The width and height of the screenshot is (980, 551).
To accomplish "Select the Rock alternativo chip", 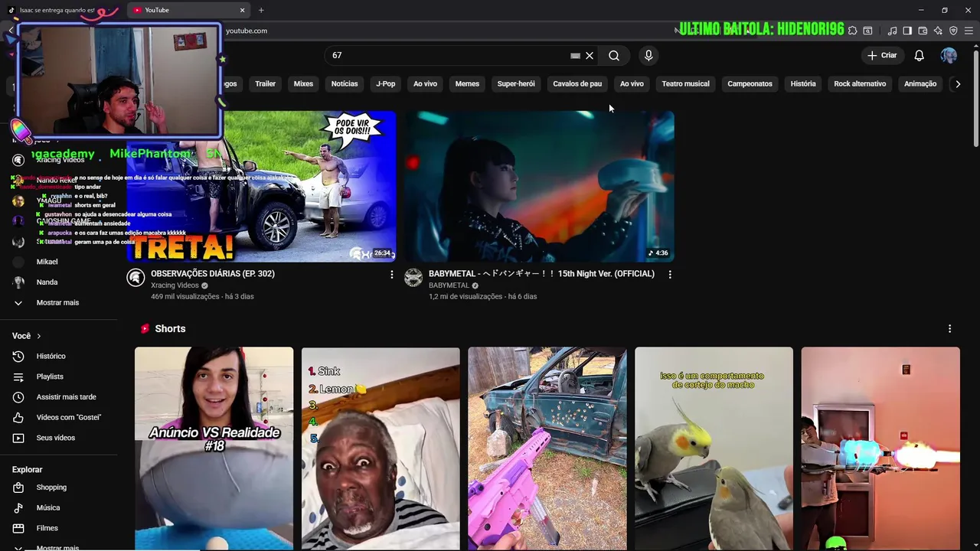I will (x=860, y=83).
